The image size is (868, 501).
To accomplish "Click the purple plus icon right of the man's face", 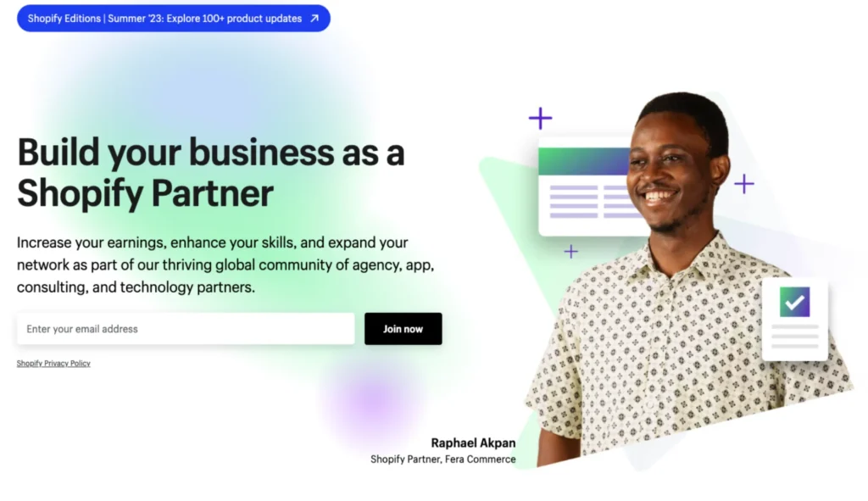I will coord(744,184).
